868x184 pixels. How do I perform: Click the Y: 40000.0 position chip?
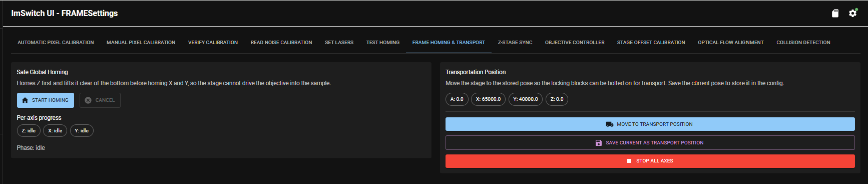coord(526,99)
